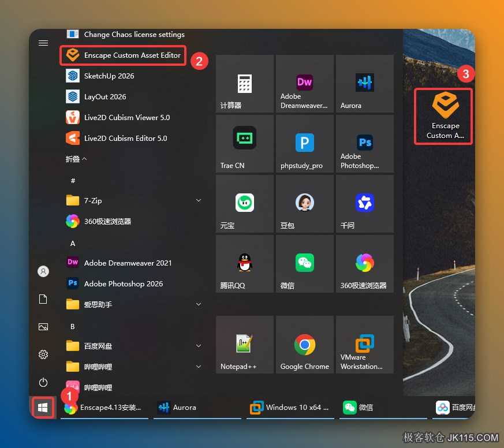Image resolution: width=504 pixels, height=448 pixels.
Task: Expand the 百度网盘 folder chevron
Action: [199, 346]
